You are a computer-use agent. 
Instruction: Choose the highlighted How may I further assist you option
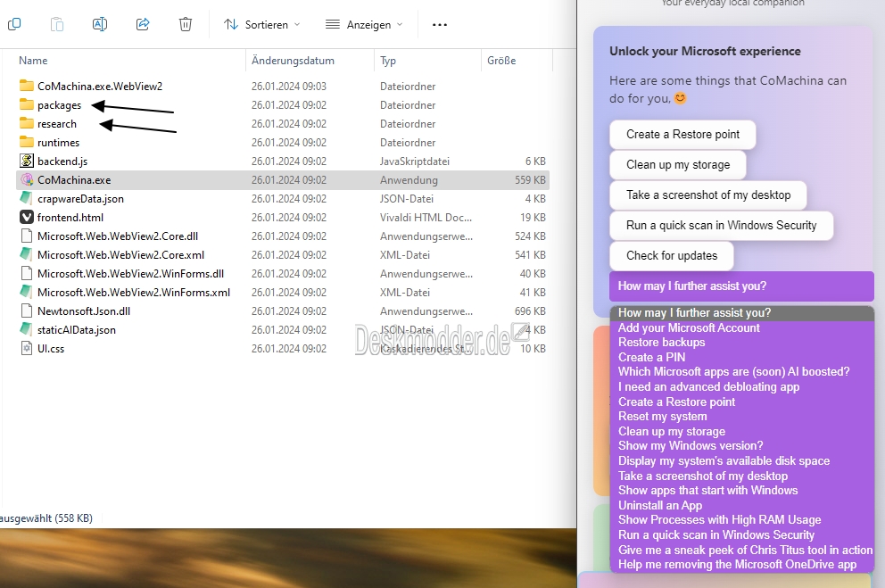coord(742,312)
